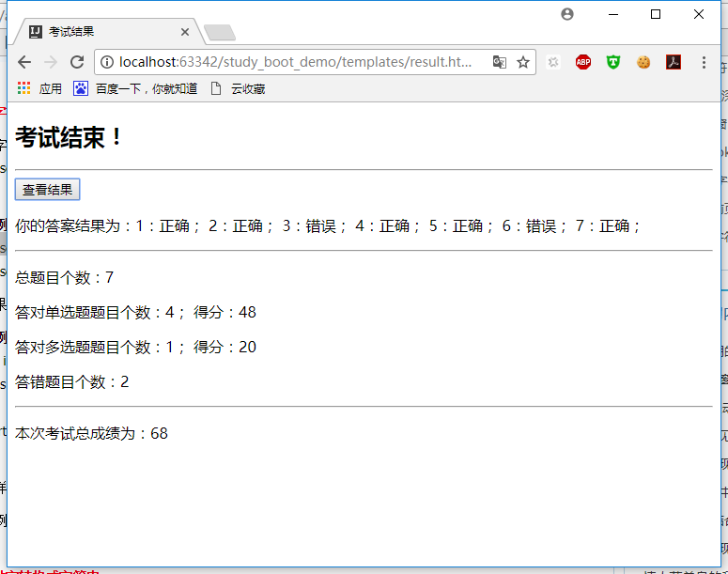Select the 考试结果 tab
This screenshot has height=574, width=728.
tap(108, 32)
